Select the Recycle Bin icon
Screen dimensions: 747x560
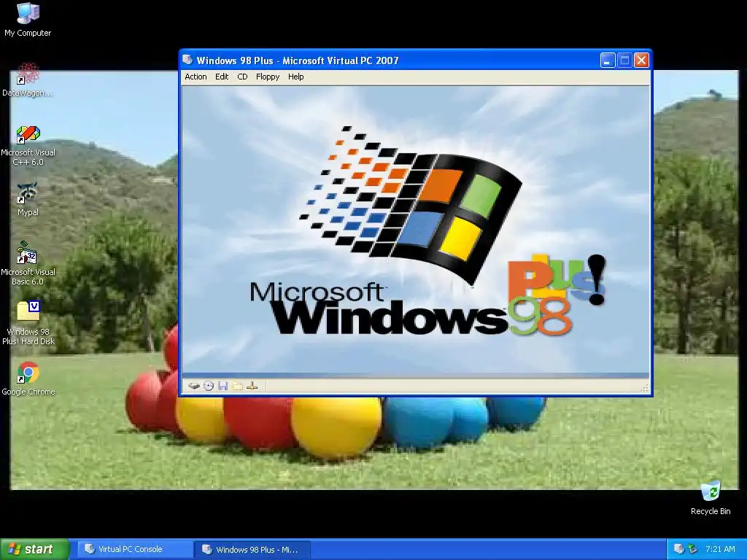coord(711,498)
